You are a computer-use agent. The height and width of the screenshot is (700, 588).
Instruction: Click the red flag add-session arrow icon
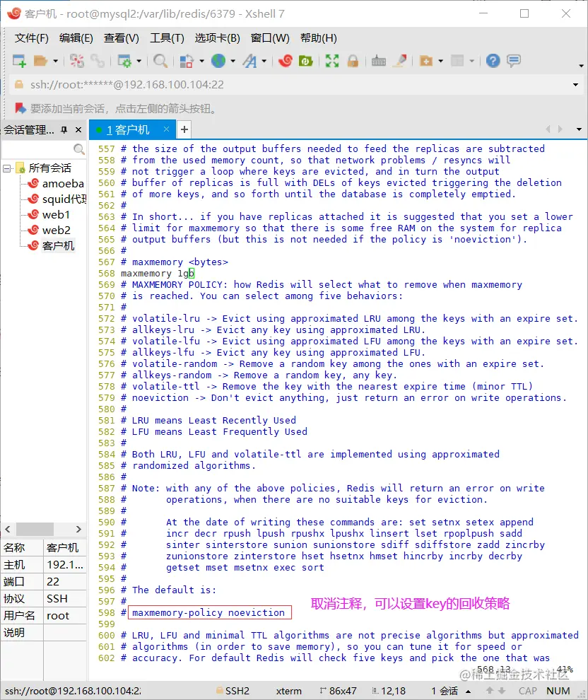[x=20, y=108]
